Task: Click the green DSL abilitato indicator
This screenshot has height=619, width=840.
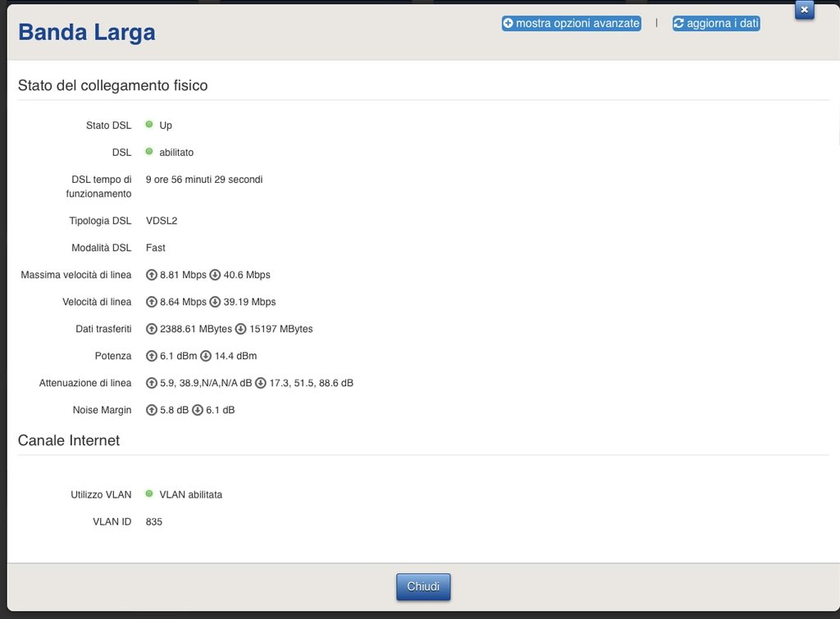Action: coord(149,152)
